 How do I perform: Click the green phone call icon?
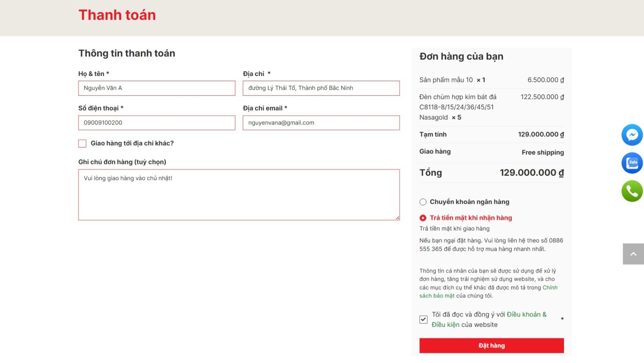[632, 191]
